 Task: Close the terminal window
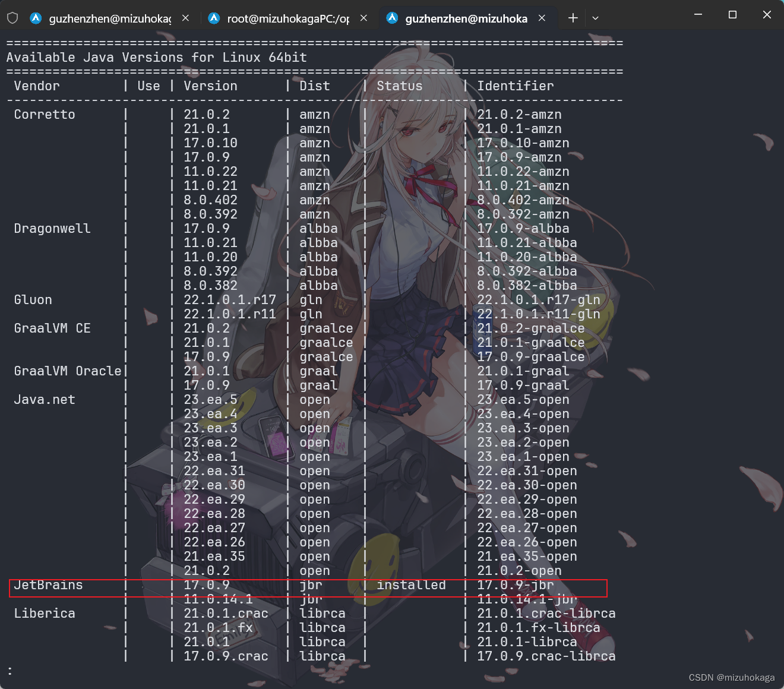coord(767,15)
